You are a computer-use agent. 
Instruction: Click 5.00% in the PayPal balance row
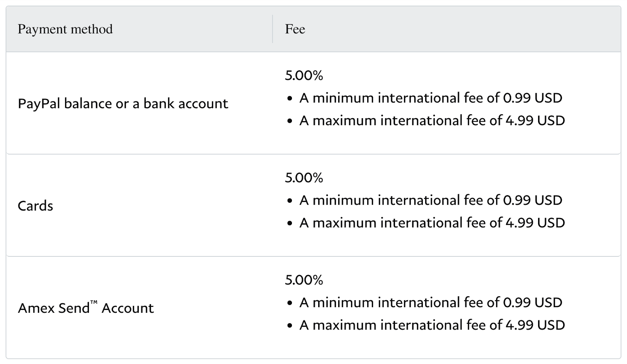tap(304, 75)
